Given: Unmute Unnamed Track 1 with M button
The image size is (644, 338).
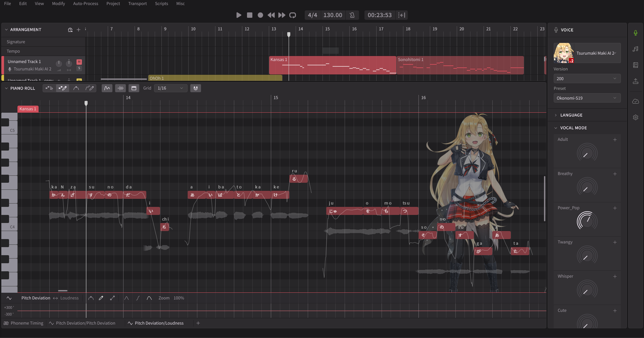Looking at the screenshot, I should click(x=79, y=62).
